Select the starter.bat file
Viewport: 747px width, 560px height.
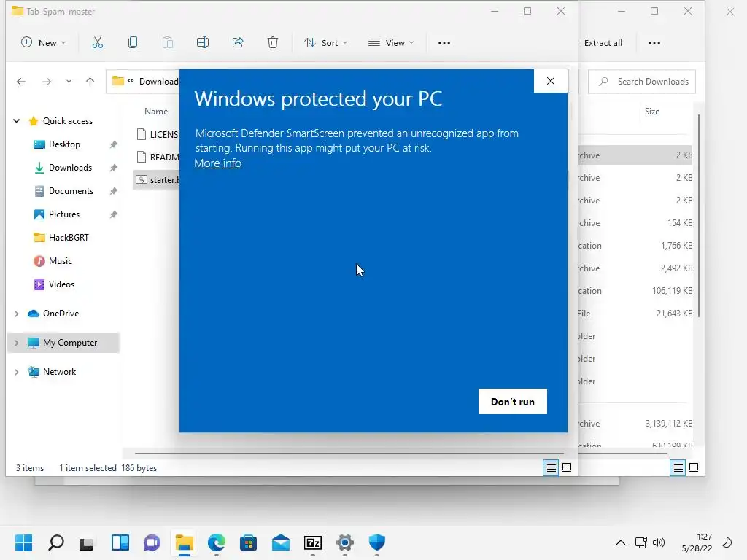pyautogui.click(x=158, y=180)
